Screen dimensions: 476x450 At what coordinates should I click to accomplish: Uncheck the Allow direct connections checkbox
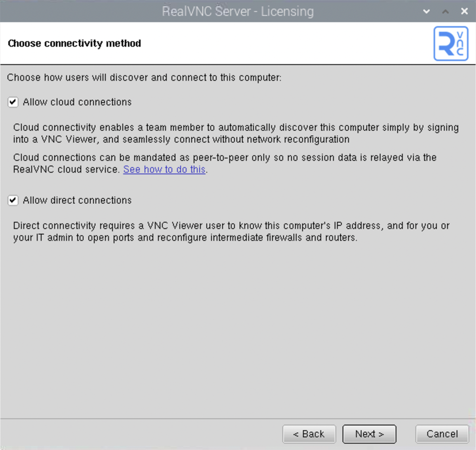(13, 200)
